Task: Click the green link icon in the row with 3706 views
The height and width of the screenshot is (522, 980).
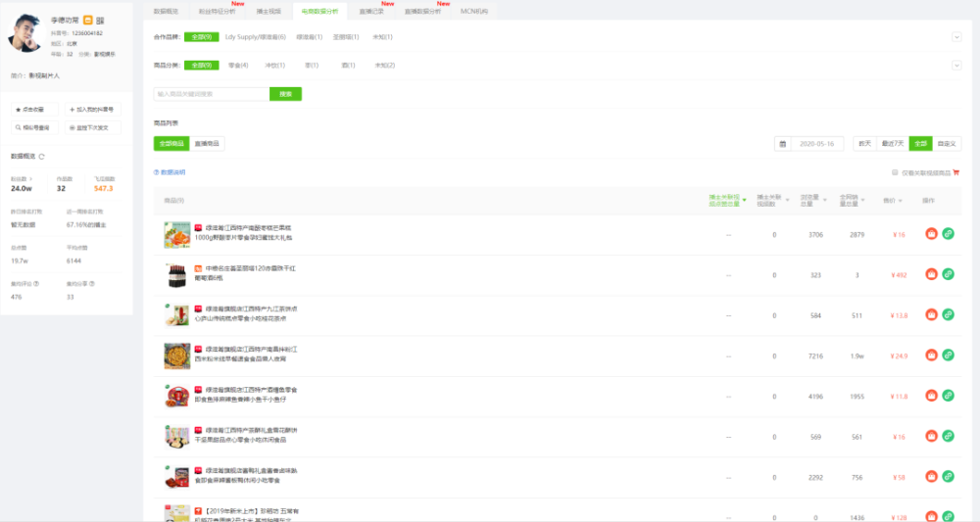Action: 948,233
